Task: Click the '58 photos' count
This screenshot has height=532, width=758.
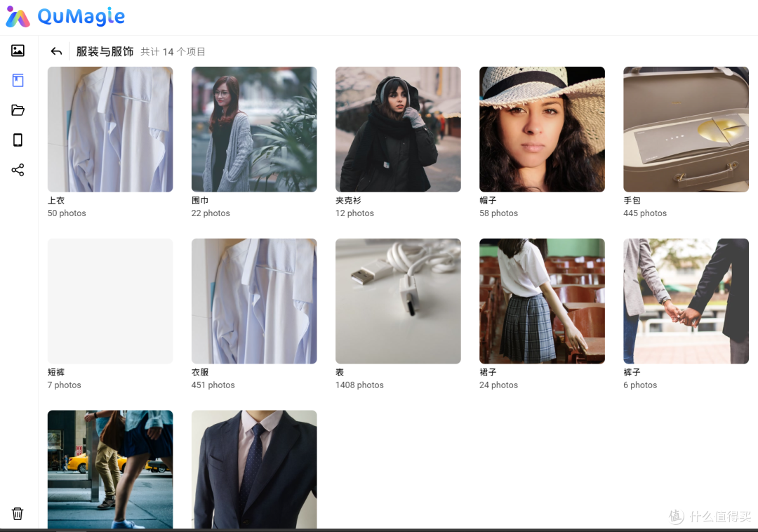Action: point(498,213)
